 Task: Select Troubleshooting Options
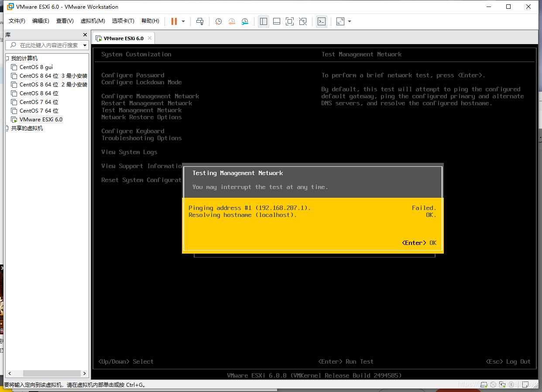(141, 138)
